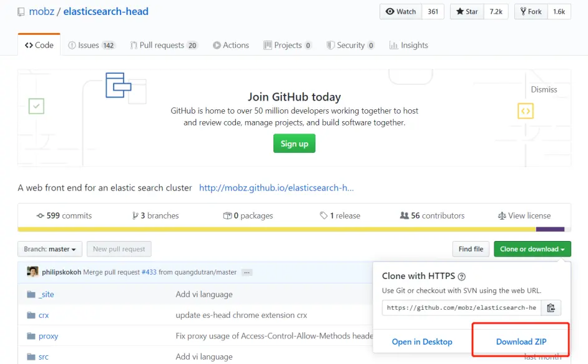Open the crx folder
The image size is (588, 364).
(44, 315)
